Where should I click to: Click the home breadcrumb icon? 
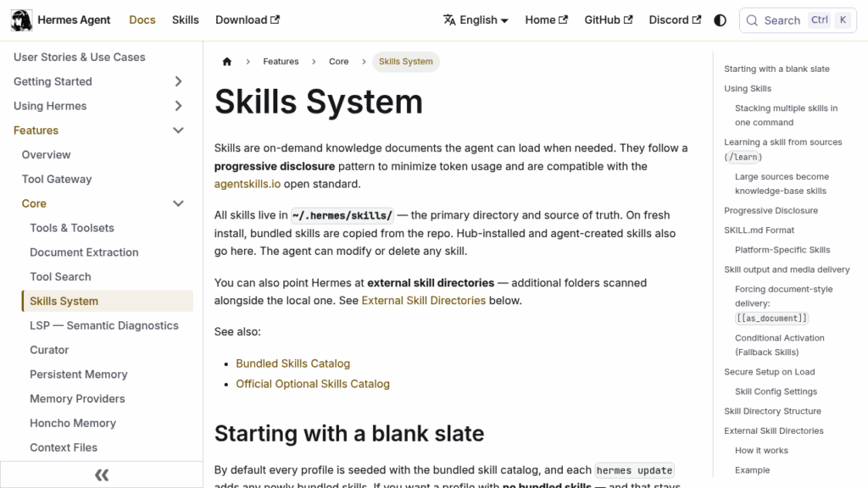pyautogui.click(x=227, y=61)
